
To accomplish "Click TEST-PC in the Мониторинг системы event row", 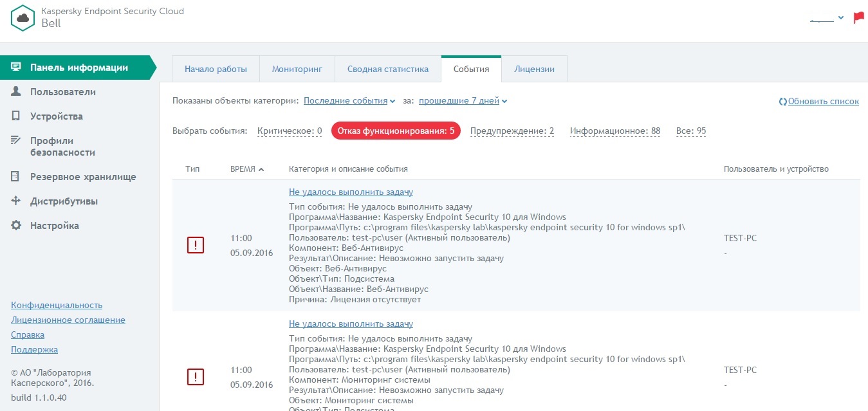I will [x=740, y=370].
